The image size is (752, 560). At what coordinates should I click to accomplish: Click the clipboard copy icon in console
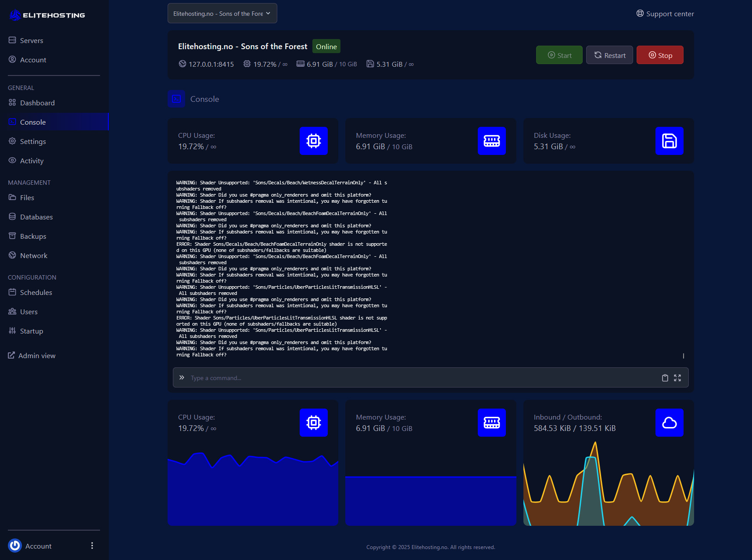pyautogui.click(x=665, y=378)
